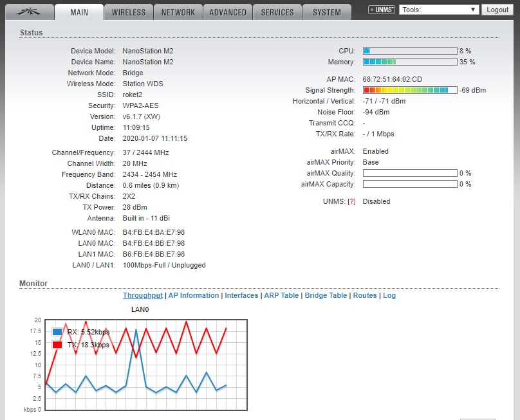Switch to the MAIN tab
The width and height of the screenshot is (520, 420).
pyautogui.click(x=79, y=12)
